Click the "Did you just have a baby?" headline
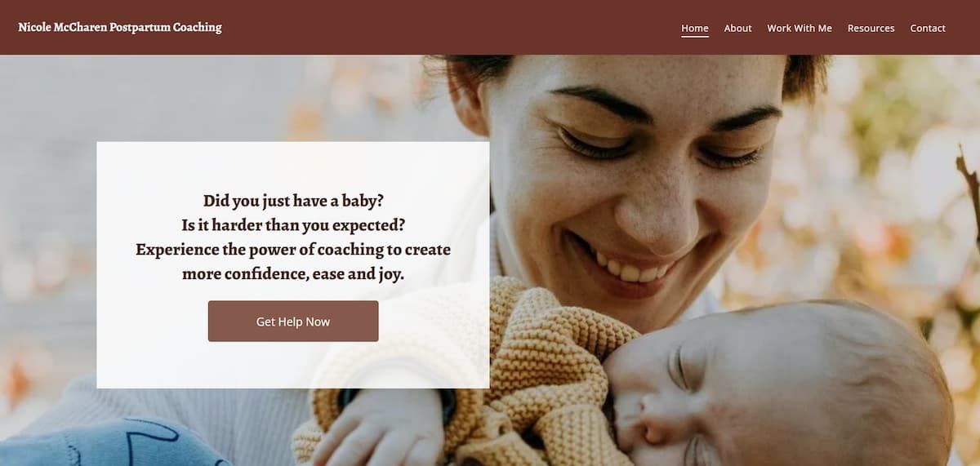 (293, 200)
